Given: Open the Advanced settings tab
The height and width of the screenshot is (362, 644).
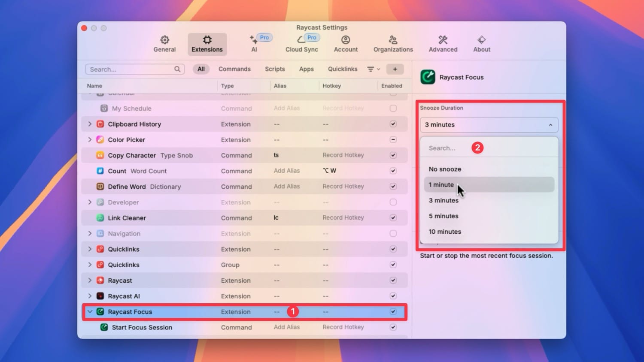Looking at the screenshot, I should 443,44.
